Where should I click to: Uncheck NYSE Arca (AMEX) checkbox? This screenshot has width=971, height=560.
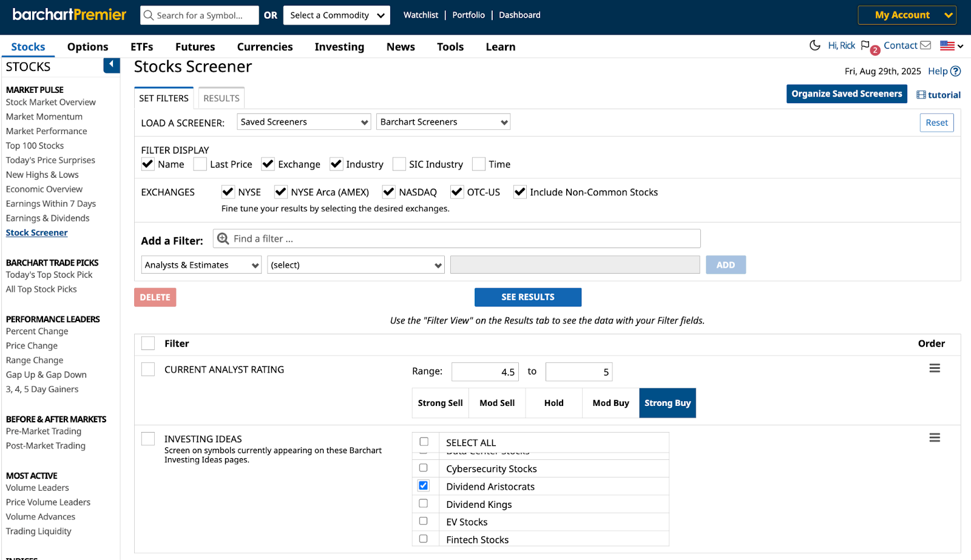point(280,192)
